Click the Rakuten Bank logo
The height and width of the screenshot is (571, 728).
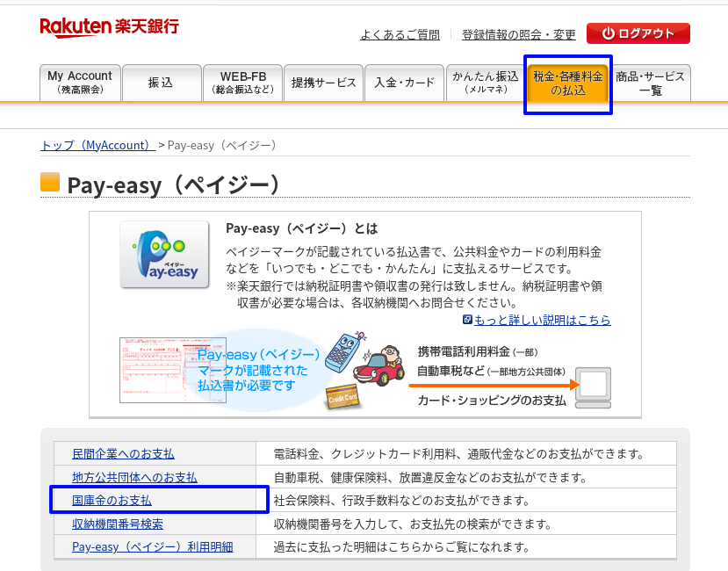(x=109, y=26)
